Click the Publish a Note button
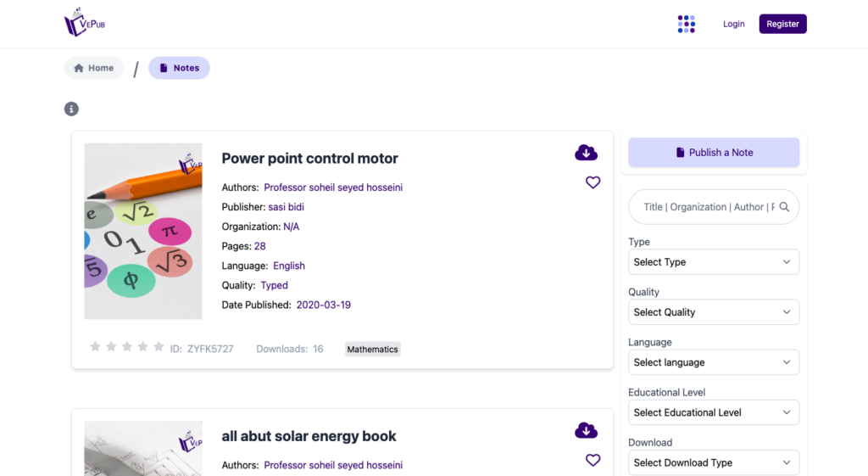Screen dimensions: 868x476 (713, 153)
